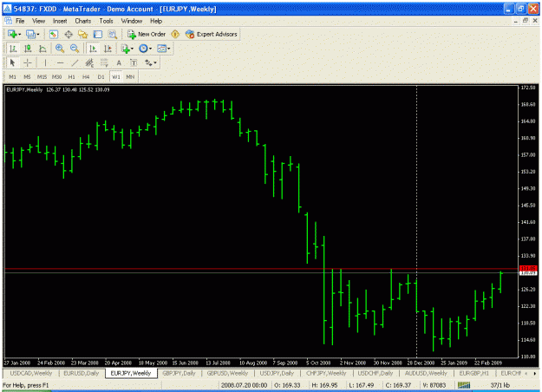The height and width of the screenshot is (392, 542).
Task: Switch chart to Bar Chart mode
Action: [x=14, y=49]
